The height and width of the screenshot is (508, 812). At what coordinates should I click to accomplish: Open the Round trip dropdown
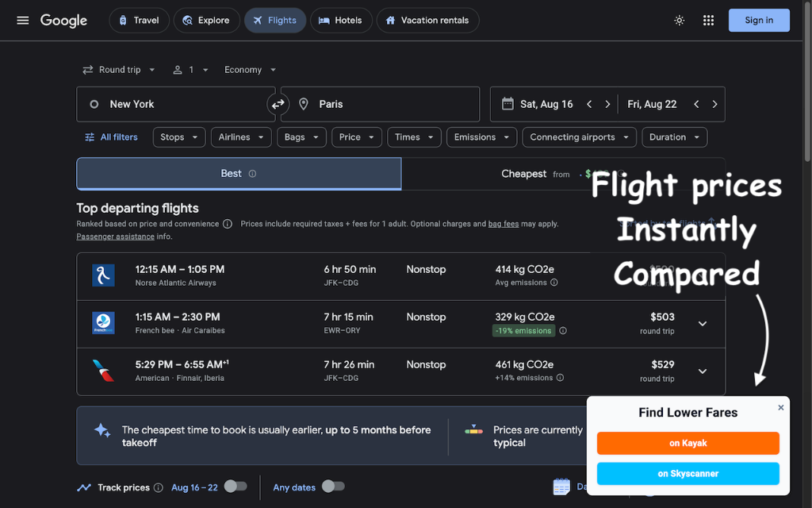(x=120, y=70)
